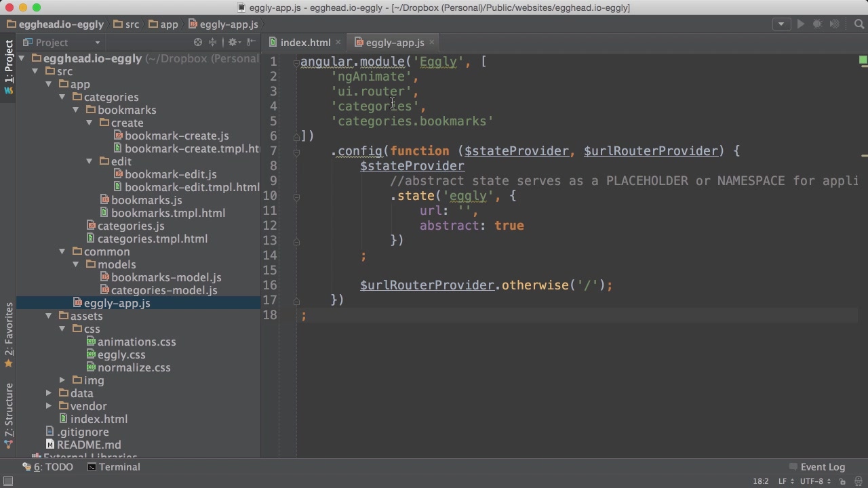Screen dimensions: 868x488
Task: Click the 18:2 cursor position indicator
Action: pyautogui.click(x=761, y=481)
